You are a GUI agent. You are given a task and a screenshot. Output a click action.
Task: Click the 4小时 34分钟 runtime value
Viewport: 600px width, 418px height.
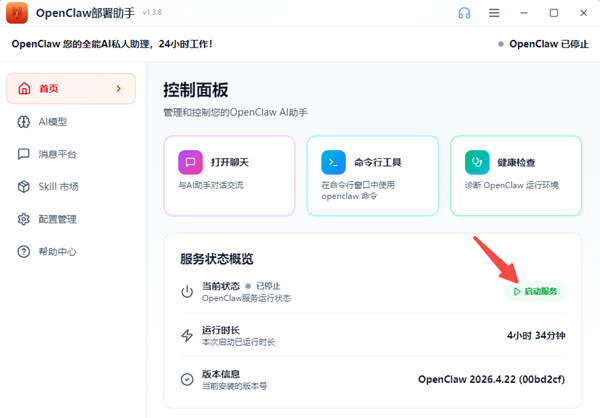536,336
